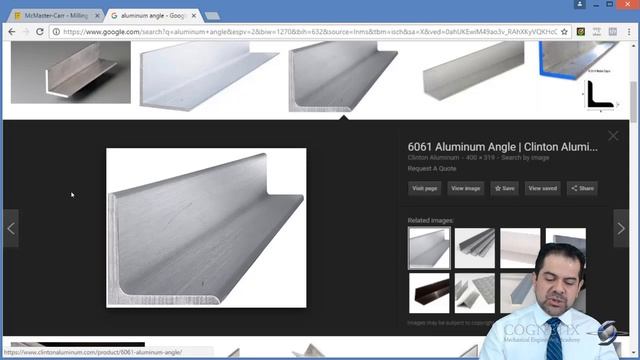The width and height of the screenshot is (640, 360).
Task: Select first top-row result with dark background
Action: [x=71, y=72]
